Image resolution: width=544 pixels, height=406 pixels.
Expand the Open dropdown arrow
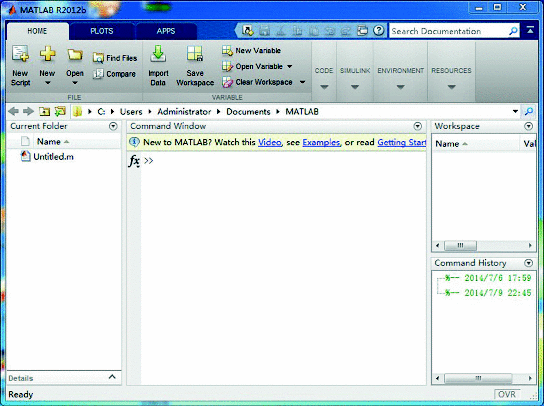[75, 83]
